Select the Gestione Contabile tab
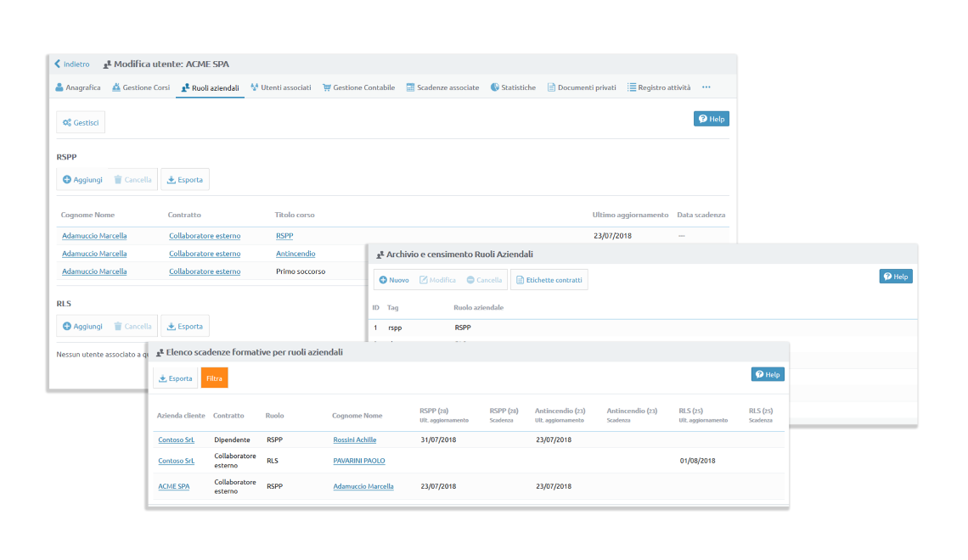The height and width of the screenshot is (560, 968). [x=358, y=87]
